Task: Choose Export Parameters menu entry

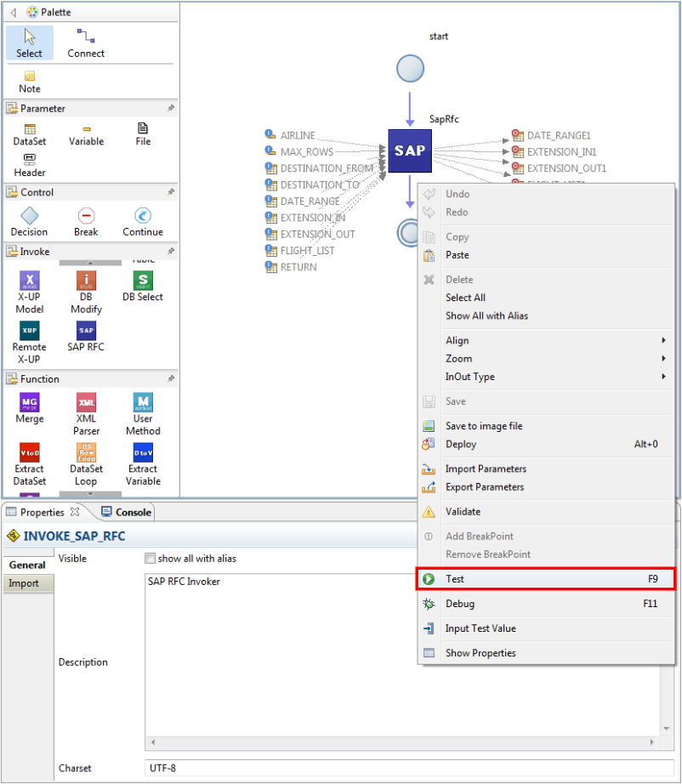Action: (546, 487)
